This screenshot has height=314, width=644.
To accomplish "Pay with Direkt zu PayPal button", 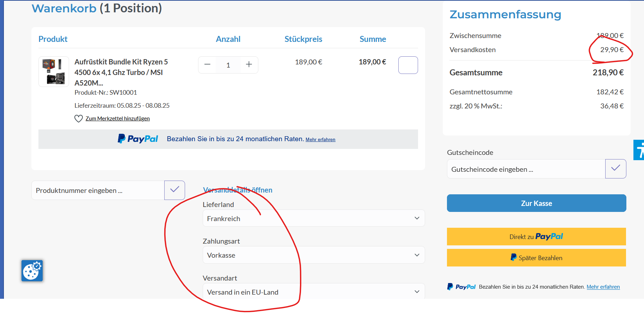I will coord(536,237).
